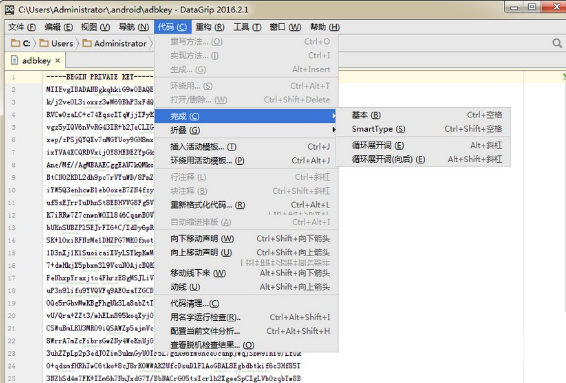566x383 pixels.
Task: Choose 配置当前文件分析 item
Action: [246, 331]
